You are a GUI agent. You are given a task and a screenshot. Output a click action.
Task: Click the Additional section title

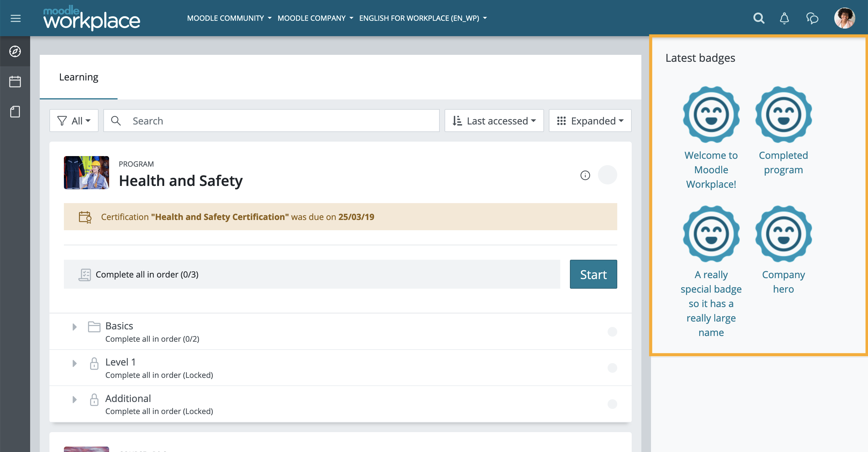[128, 399]
